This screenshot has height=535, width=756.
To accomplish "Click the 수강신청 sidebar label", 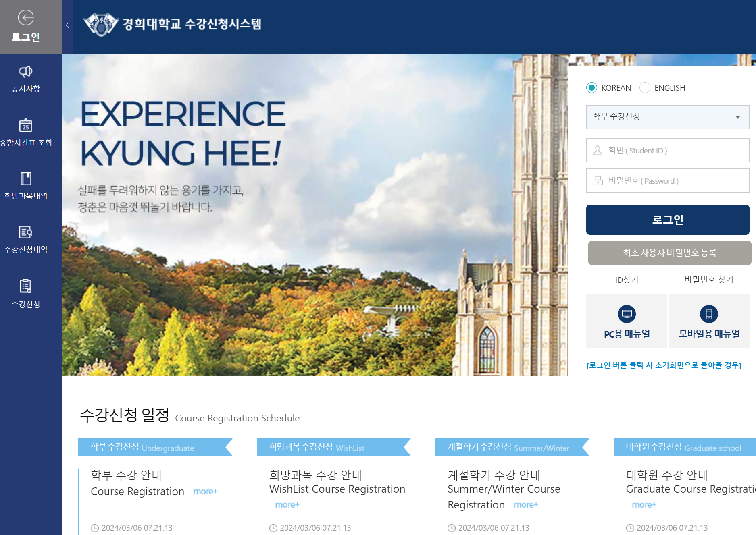I will 26,304.
